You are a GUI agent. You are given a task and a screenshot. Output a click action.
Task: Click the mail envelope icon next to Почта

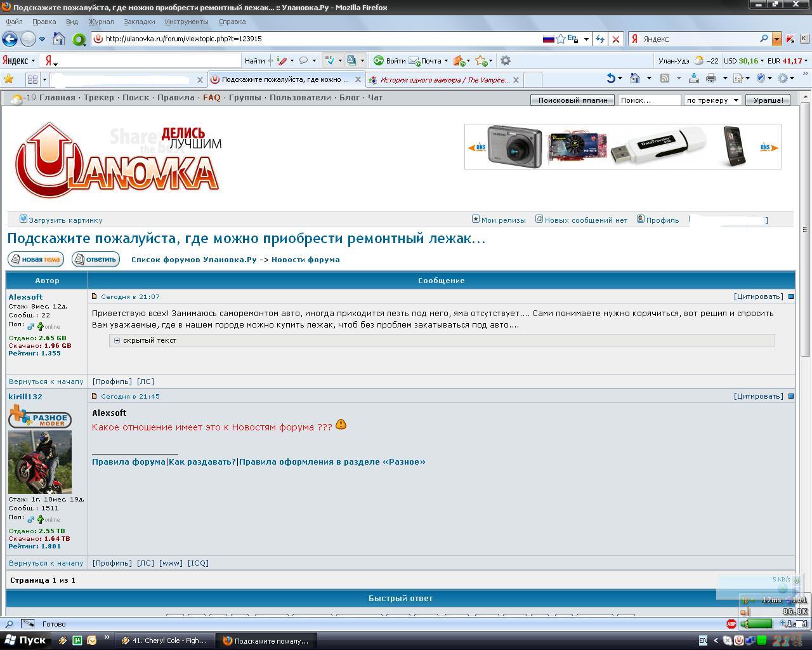click(414, 61)
